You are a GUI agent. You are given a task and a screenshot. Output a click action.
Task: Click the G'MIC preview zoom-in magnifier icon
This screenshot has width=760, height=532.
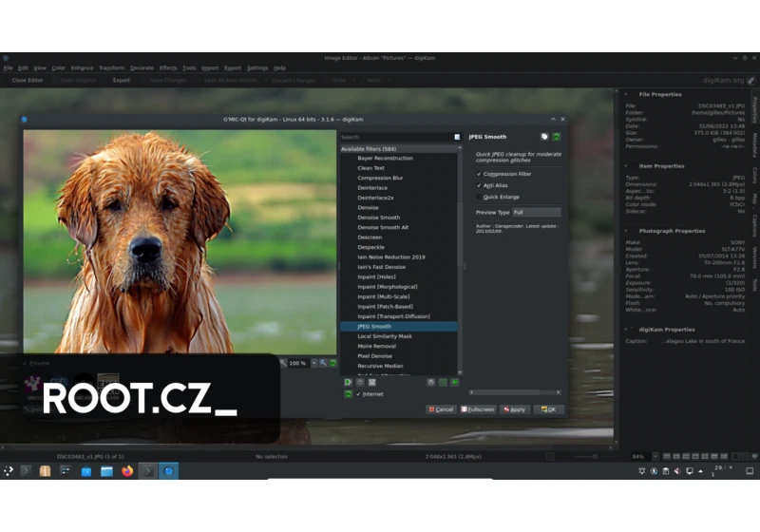pos(323,363)
